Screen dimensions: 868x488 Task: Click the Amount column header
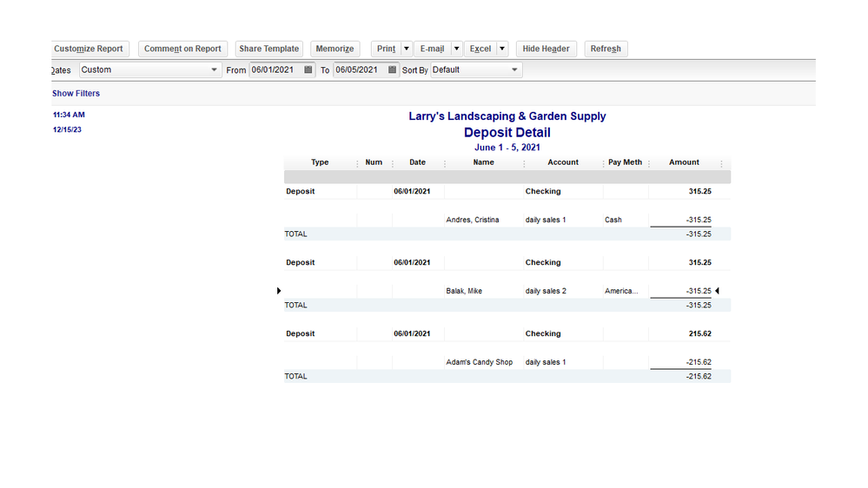click(684, 162)
